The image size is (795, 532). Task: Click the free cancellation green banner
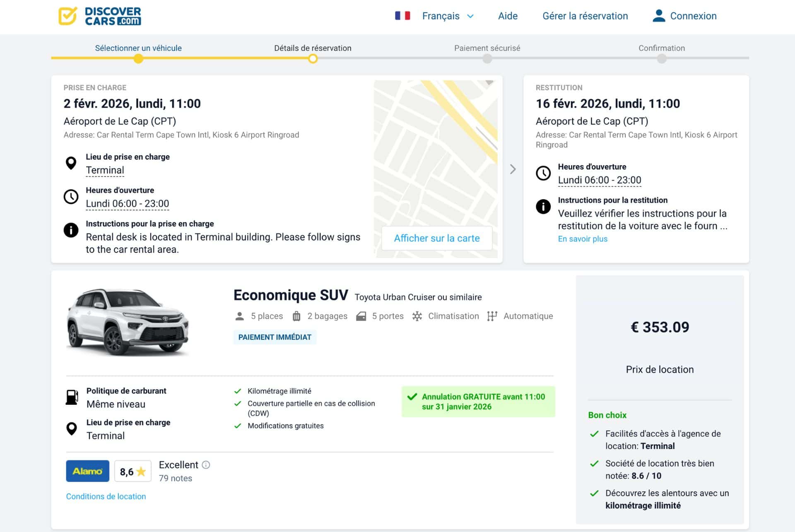479,401
